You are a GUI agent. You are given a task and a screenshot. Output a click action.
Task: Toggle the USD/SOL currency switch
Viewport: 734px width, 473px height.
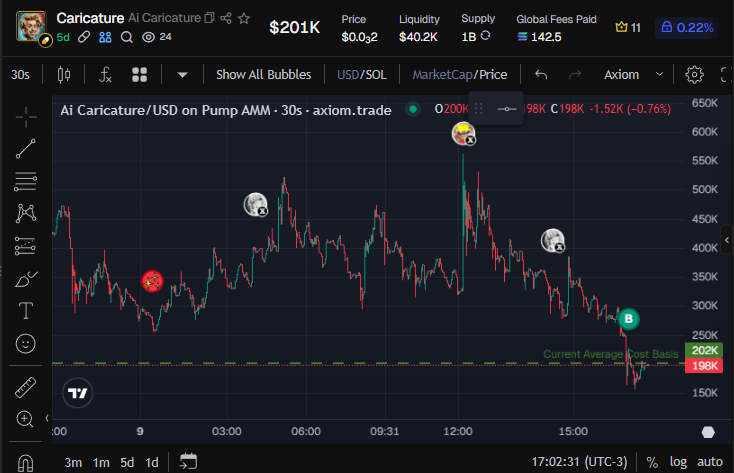(x=362, y=74)
